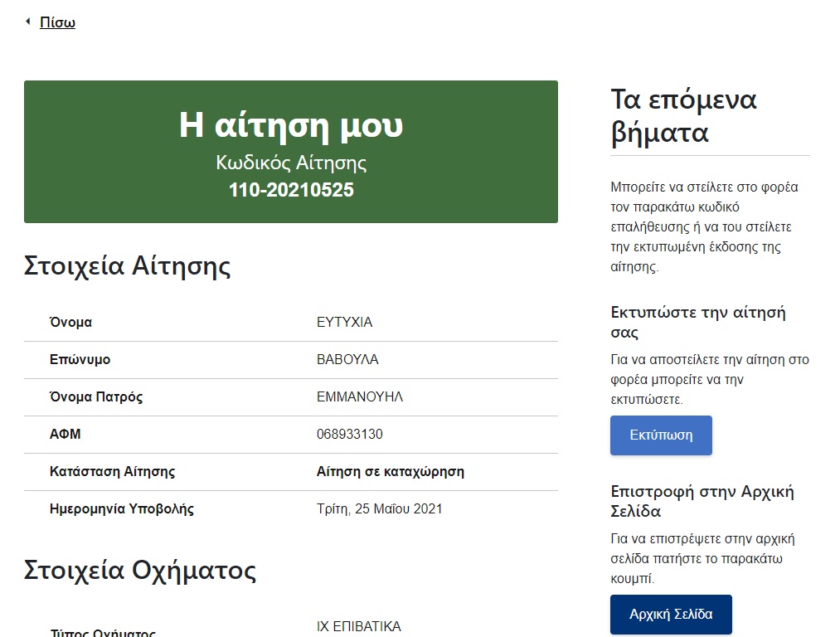The width and height of the screenshot is (840, 637).
Task: Click the Επιστροφή στην Αρχική Σελίδα subheading
Action: [702, 501]
